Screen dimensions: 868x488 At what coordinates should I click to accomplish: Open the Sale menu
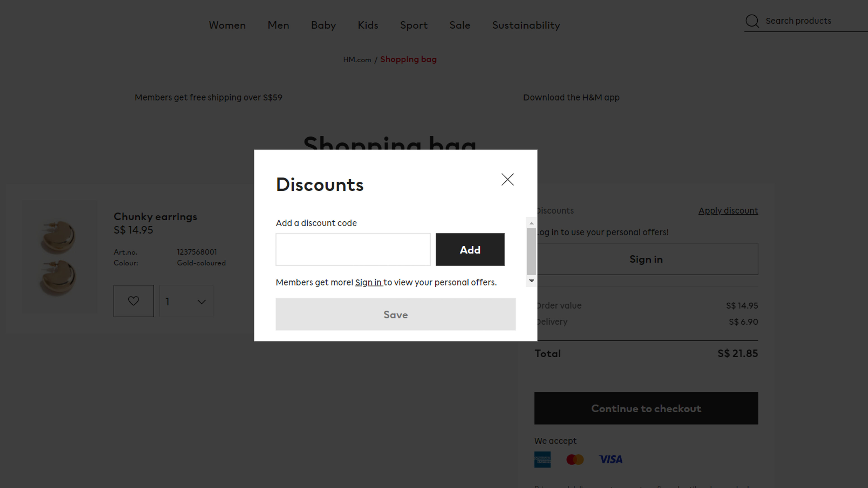point(460,25)
